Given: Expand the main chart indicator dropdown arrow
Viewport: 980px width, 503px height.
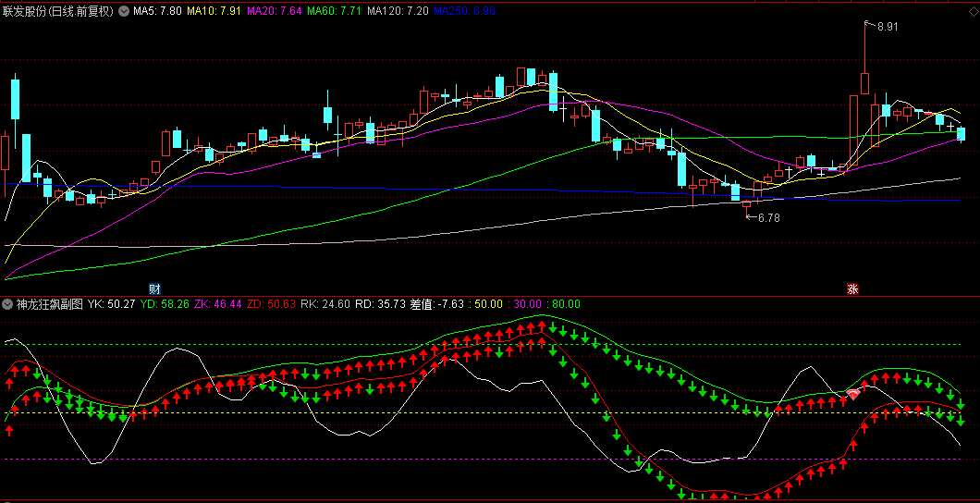Looking at the screenshot, I should click(123, 10).
